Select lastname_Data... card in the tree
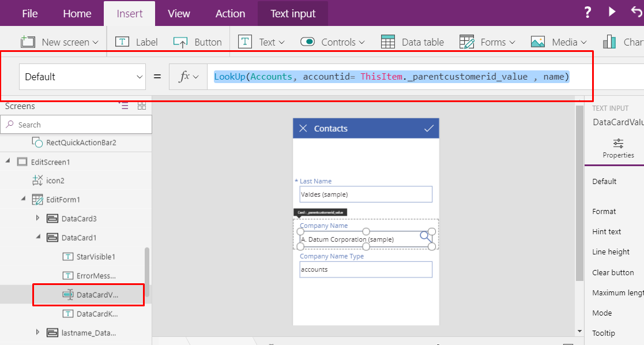644x345 pixels. [x=88, y=333]
